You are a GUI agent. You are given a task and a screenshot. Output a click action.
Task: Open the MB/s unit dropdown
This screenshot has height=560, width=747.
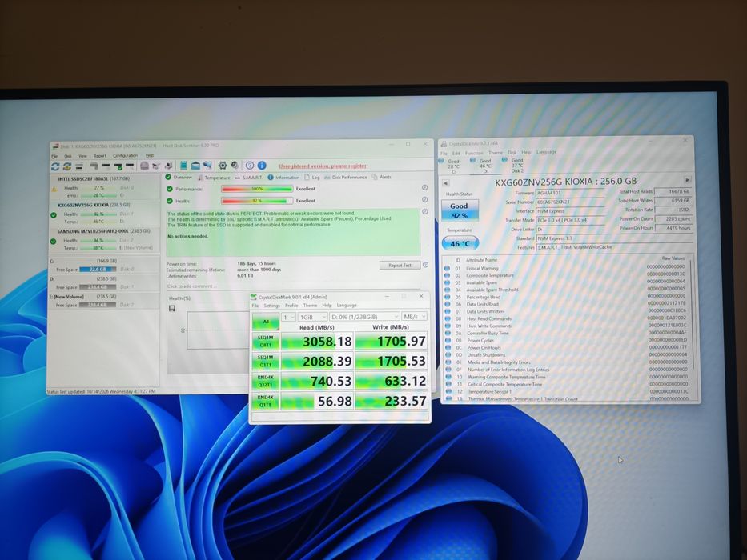(x=414, y=316)
